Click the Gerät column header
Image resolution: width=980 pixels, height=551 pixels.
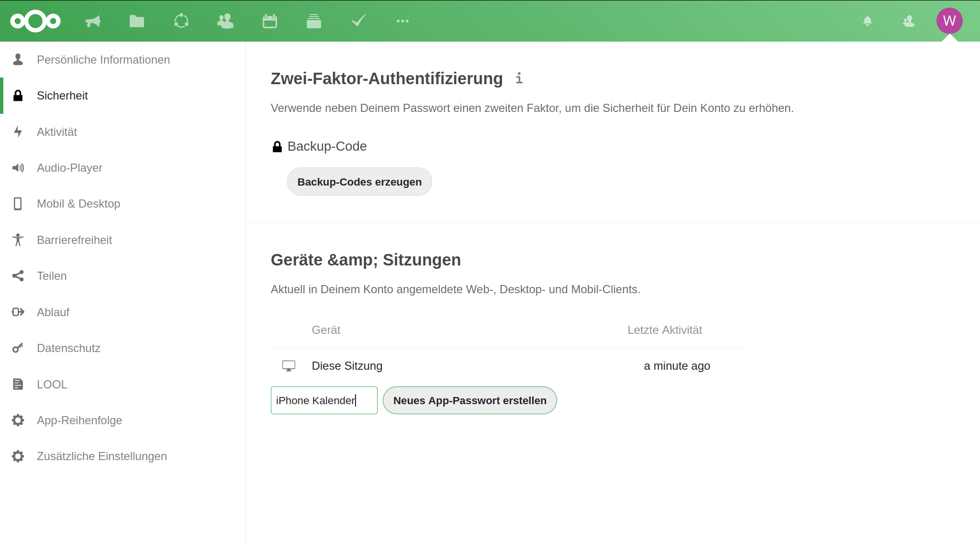click(x=326, y=330)
